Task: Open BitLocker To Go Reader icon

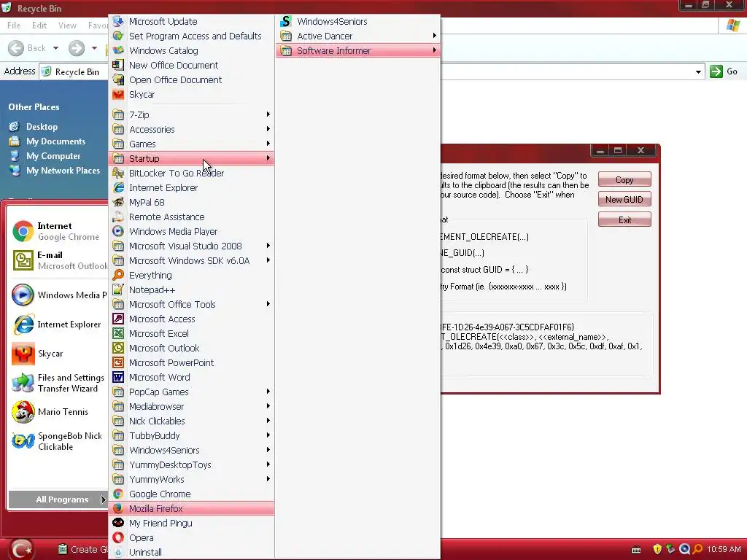Action: click(118, 174)
